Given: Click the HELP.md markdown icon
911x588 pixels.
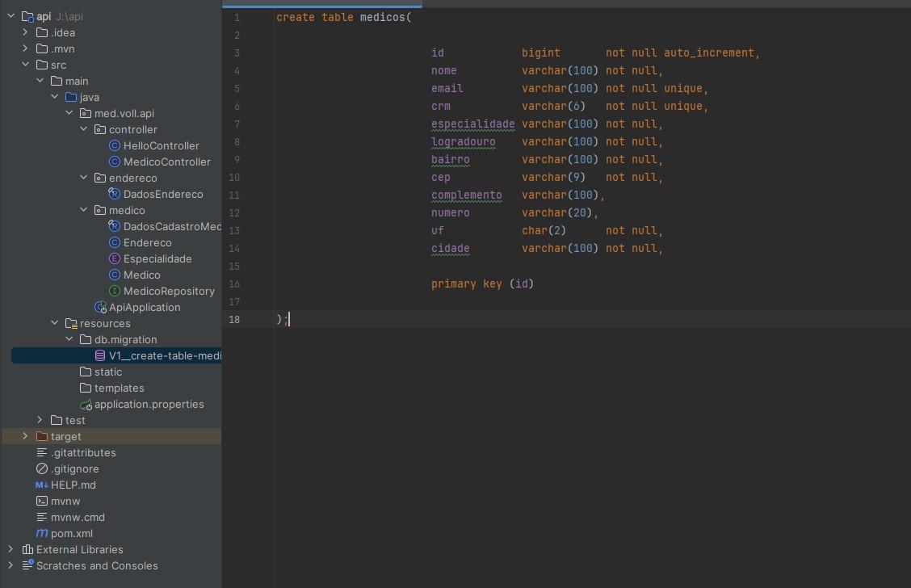Looking at the screenshot, I should pos(42,485).
